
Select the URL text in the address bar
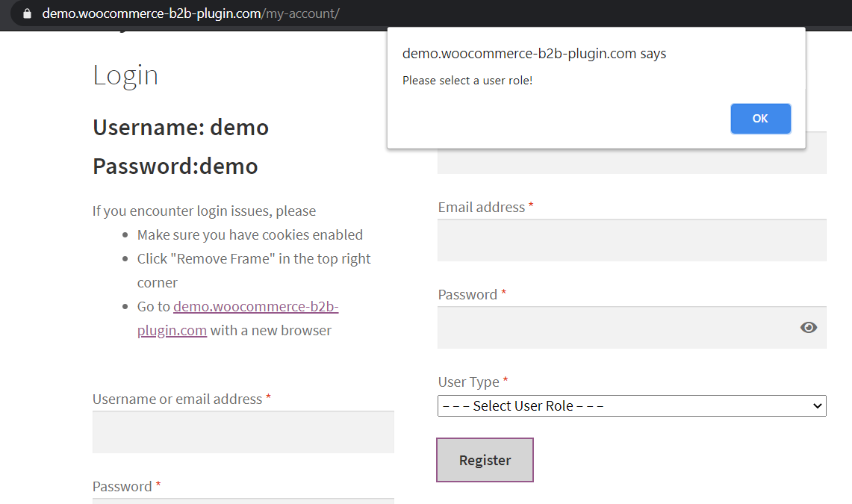pyautogui.click(x=190, y=13)
